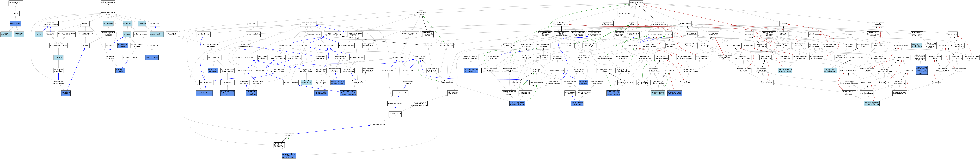Click the light-blue "cytoplasm" node
The image size is (980, 159).
pos(39,34)
